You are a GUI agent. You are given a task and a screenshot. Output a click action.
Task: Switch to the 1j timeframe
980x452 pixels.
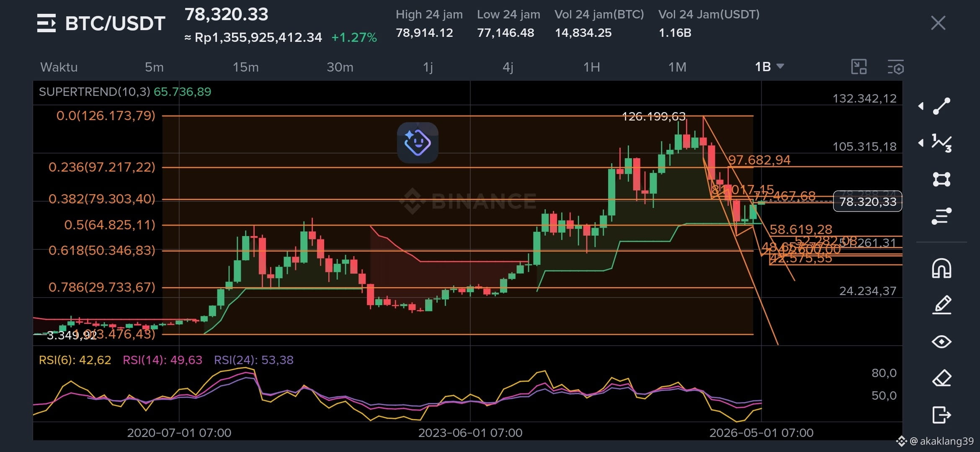pos(428,67)
